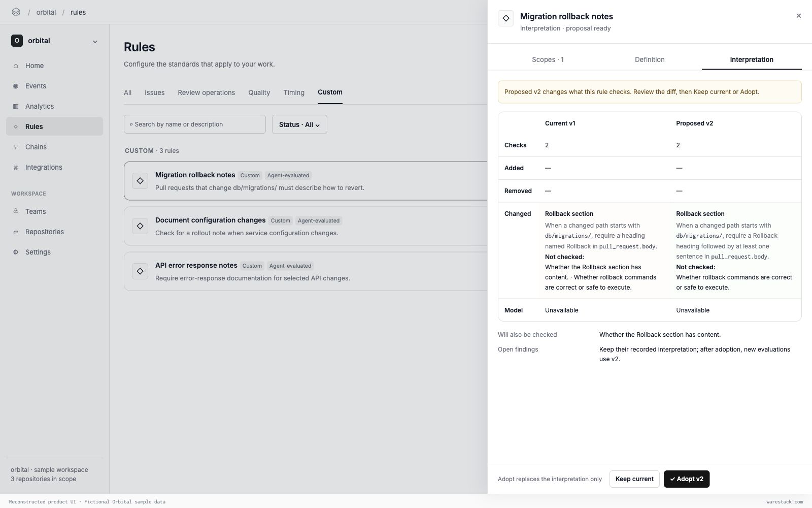The image size is (812, 508).
Task: Open the API error response notes rule
Action: [306, 271]
